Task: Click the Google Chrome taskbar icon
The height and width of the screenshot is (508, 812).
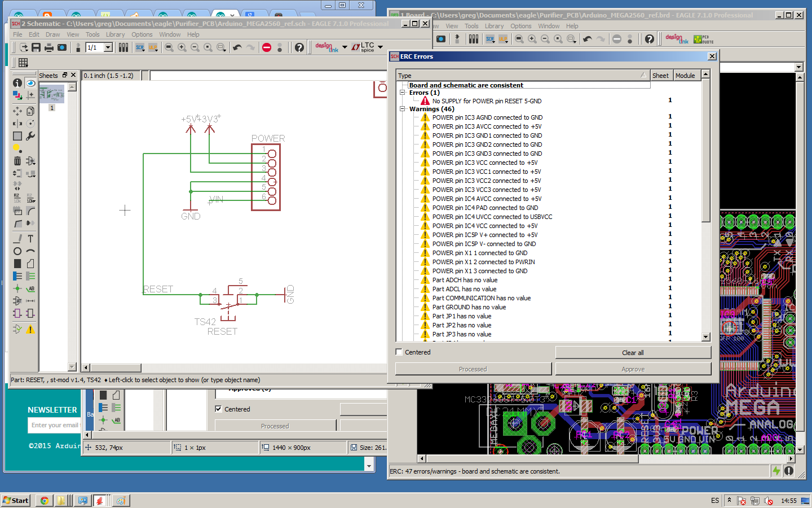Action: 44,501
